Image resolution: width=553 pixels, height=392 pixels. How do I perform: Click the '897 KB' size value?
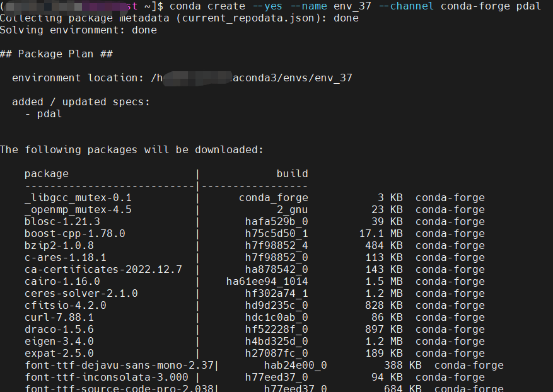tap(384, 330)
